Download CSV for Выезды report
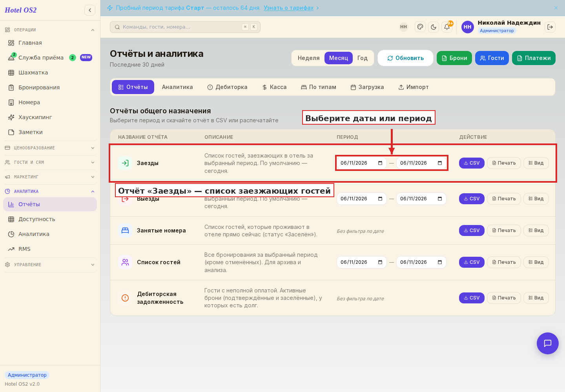565x392 pixels. coord(472,199)
